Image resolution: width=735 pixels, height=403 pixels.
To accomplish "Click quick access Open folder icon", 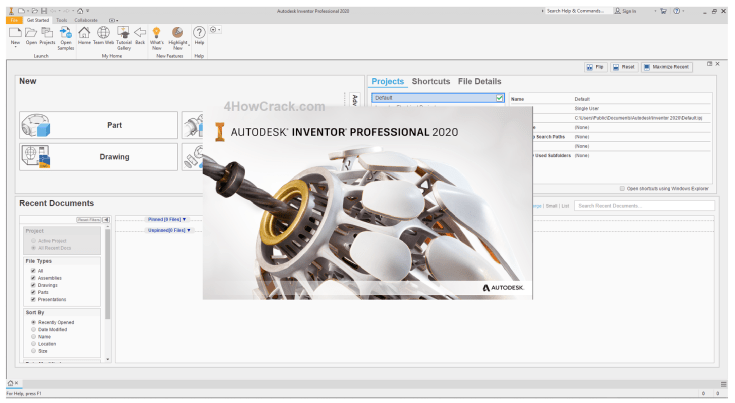I will (x=35, y=11).
